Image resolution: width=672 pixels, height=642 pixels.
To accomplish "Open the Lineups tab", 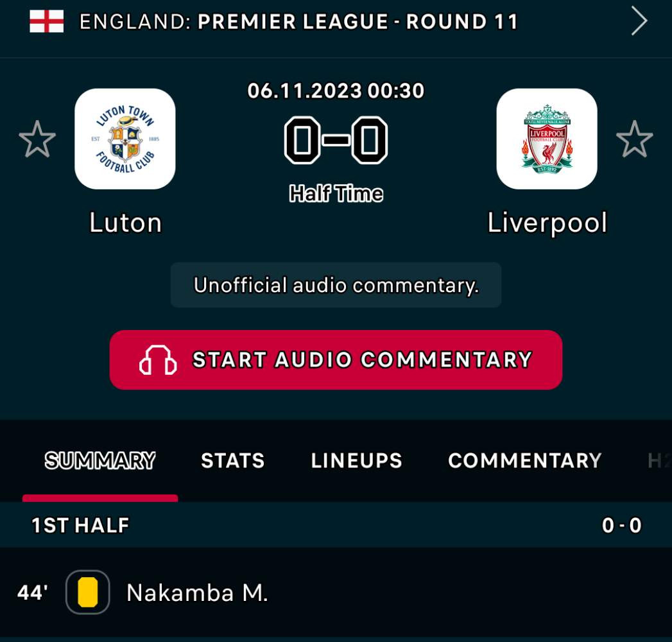I will point(357,461).
